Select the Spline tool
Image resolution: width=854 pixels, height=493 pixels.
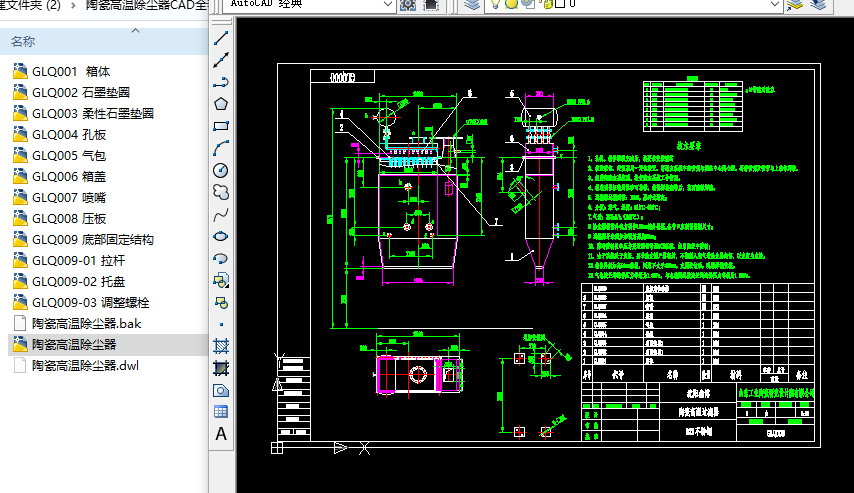[x=221, y=215]
